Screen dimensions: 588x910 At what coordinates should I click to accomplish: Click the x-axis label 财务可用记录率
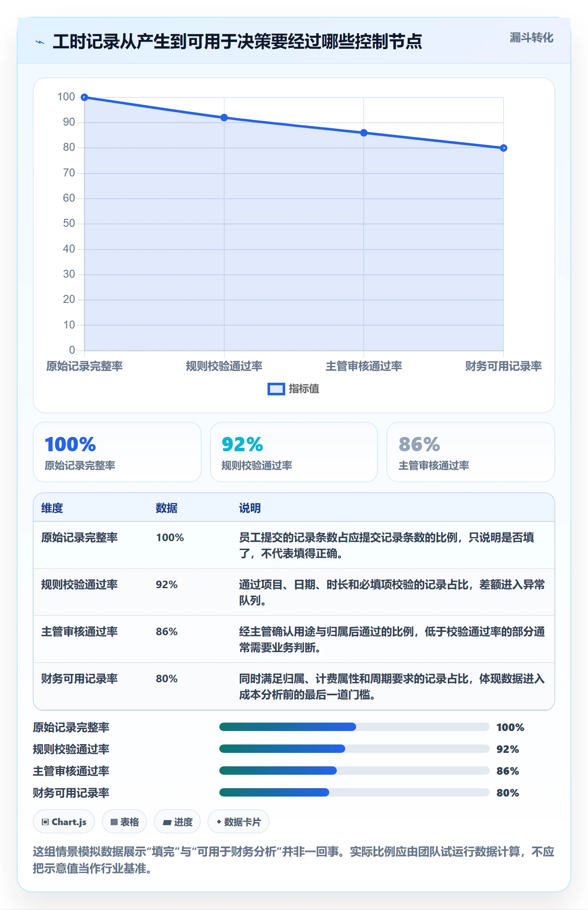coord(503,366)
